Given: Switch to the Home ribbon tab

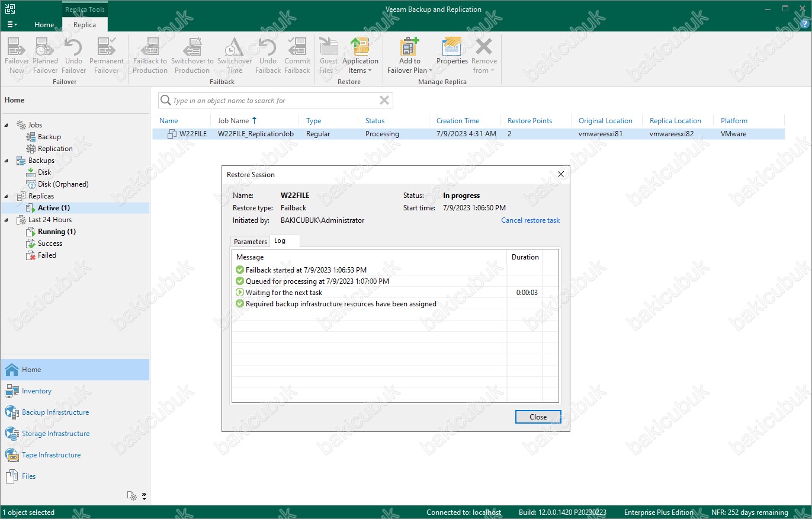Looking at the screenshot, I should click(44, 25).
